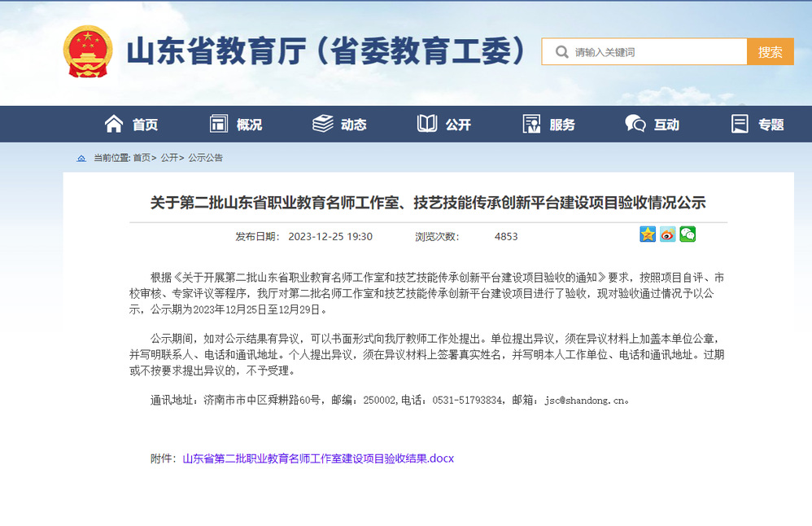Click the 概况 overview icon
812x526 pixels.
pyautogui.click(x=219, y=124)
